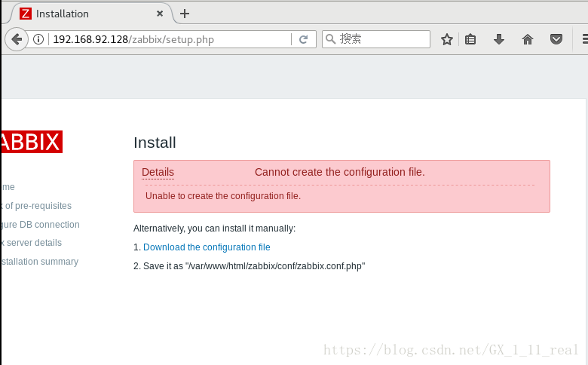Open the downloads arrow icon

tap(499, 39)
